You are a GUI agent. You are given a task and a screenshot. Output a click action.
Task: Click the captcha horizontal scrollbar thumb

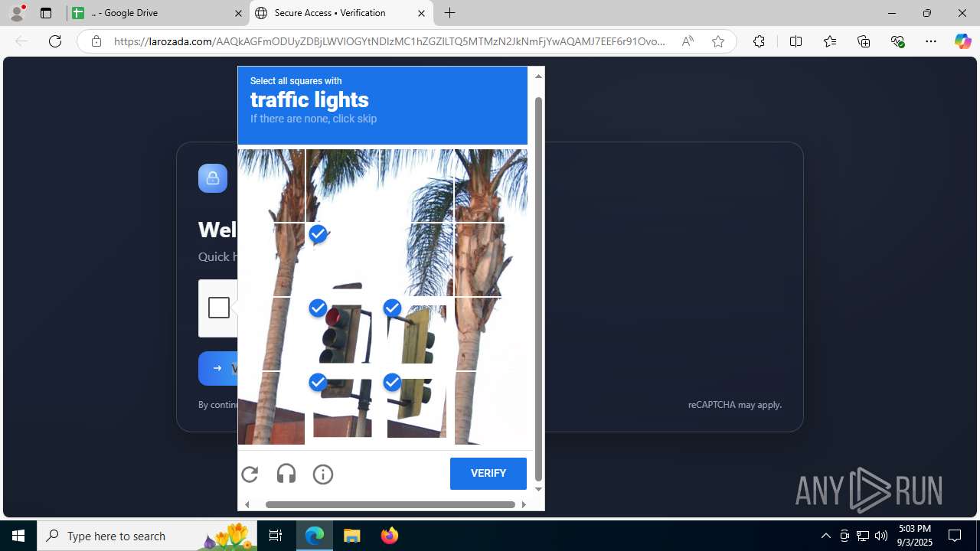point(390,504)
